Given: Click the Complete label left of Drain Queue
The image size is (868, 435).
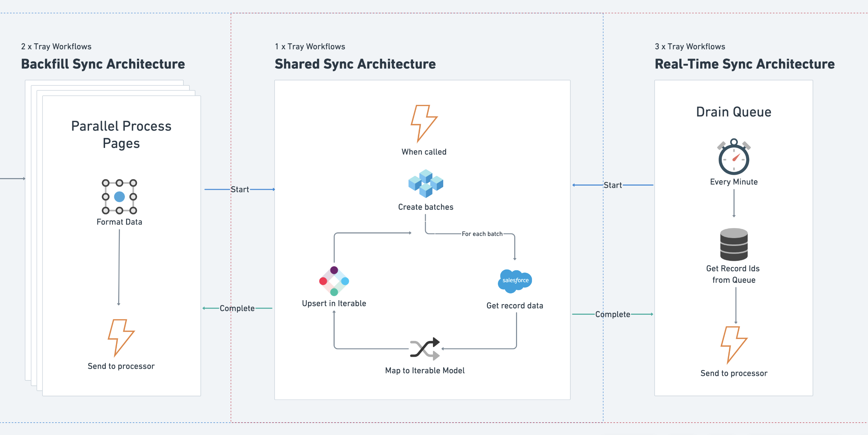Looking at the screenshot, I should click(612, 314).
